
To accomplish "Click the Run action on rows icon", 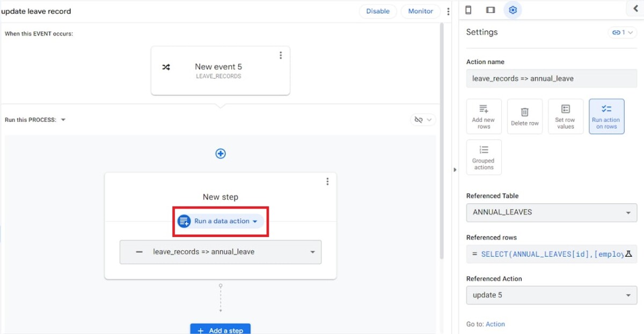I will click(x=606, y=116).
